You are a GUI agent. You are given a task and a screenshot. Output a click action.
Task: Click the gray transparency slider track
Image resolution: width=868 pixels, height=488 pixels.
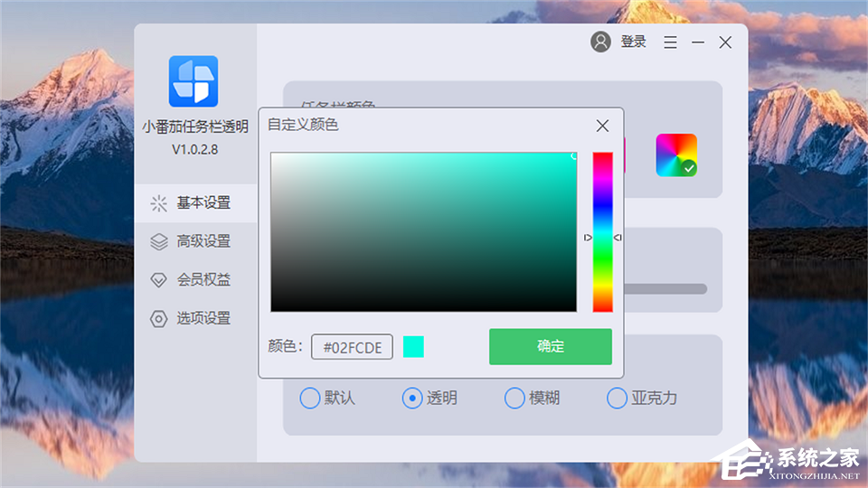coord(665,289)
